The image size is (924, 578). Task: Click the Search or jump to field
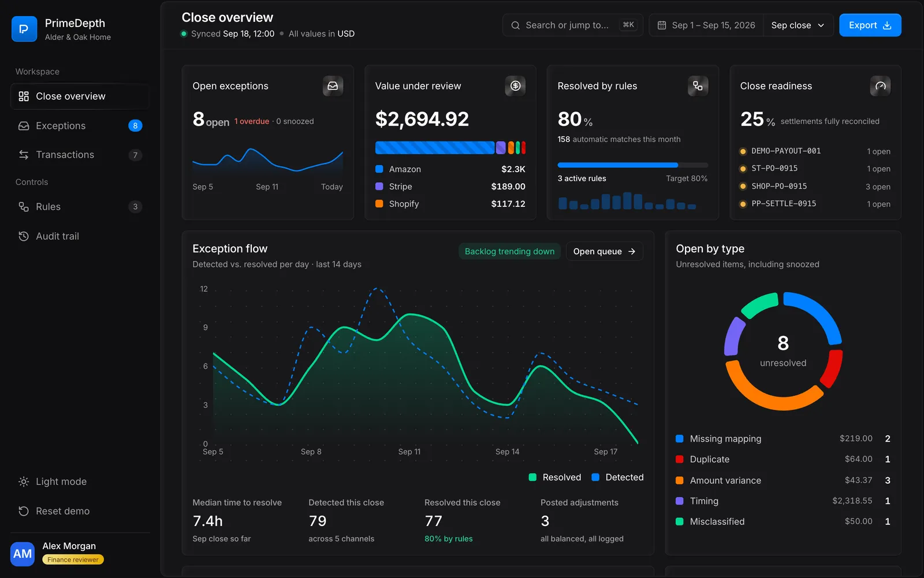[x=572, y=25]
